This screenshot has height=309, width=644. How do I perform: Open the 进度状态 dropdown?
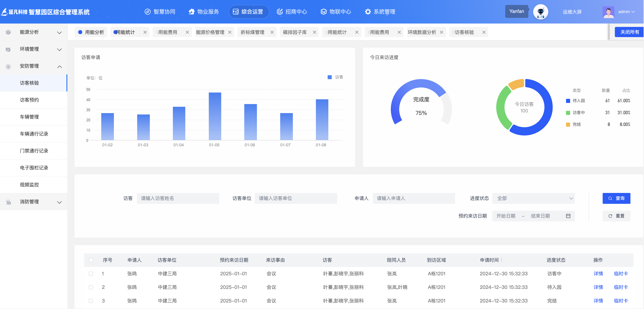(x=533, y=198)
